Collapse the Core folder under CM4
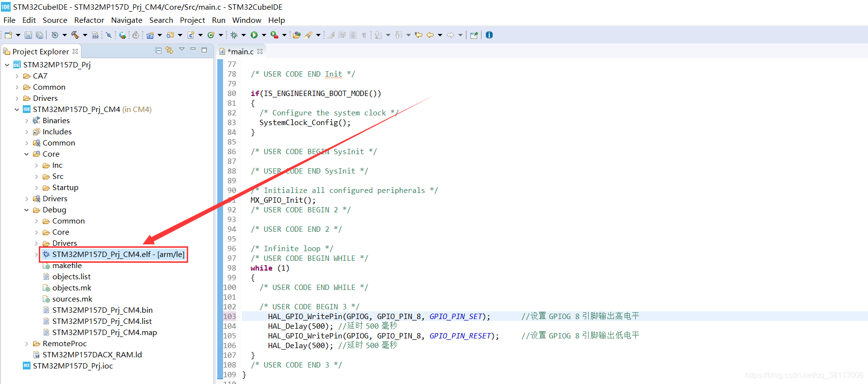 (x=27, y=154)
